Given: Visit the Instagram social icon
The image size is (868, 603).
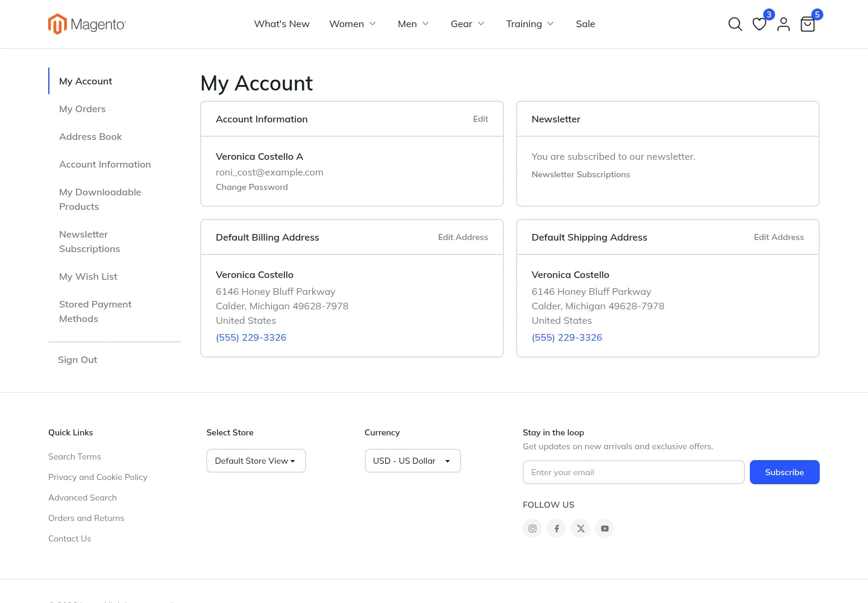Looking at the screenshot, I should (x=532, y=528).
